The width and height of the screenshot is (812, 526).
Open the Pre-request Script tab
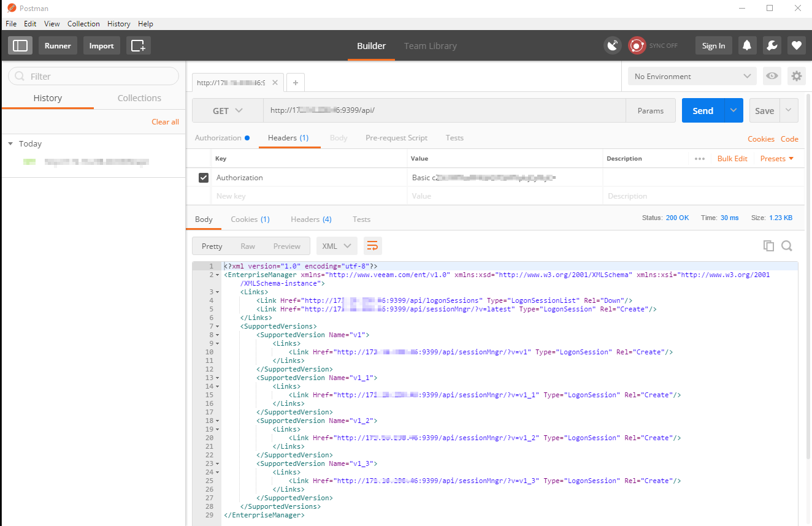tap(396, 138)
